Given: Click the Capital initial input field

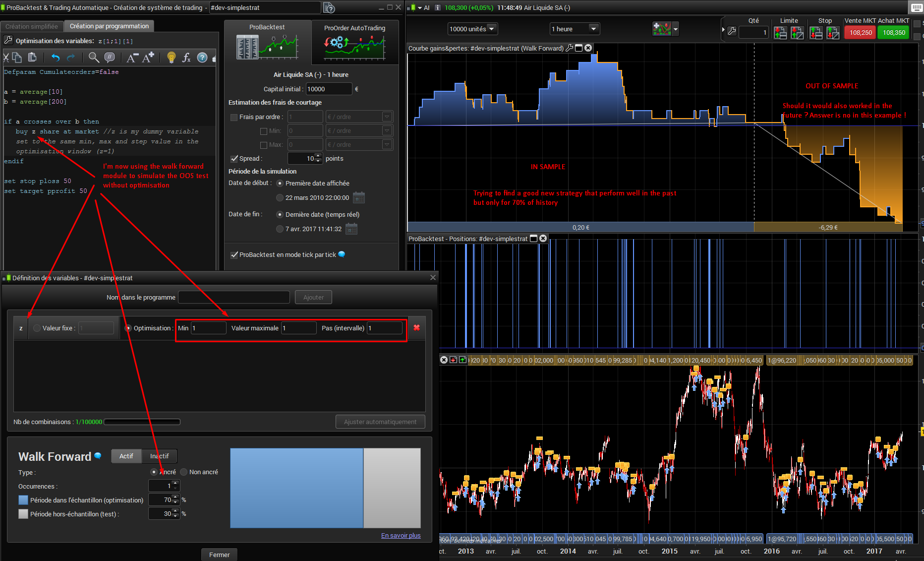Looking at the screenshot, I should 328,89.
